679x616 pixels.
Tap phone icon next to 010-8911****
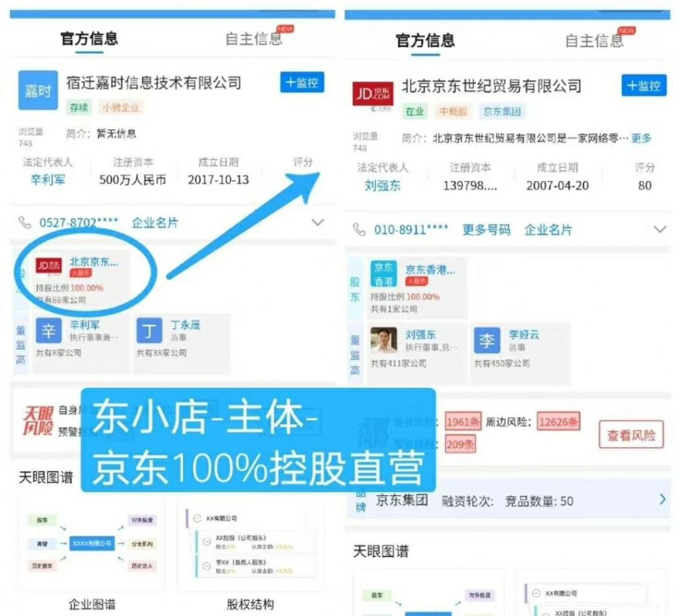click(359, 229)
